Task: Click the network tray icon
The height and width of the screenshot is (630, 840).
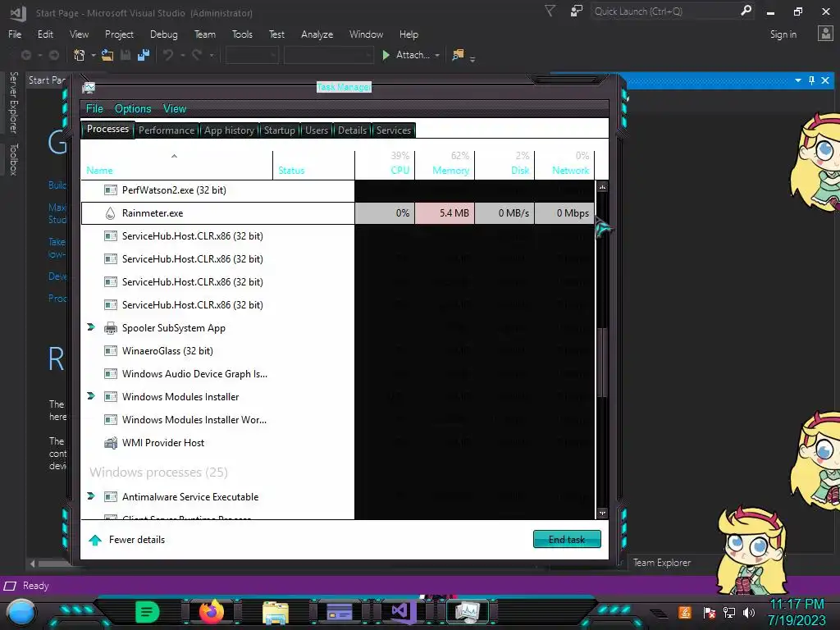Action: click(x=729, y=612)
